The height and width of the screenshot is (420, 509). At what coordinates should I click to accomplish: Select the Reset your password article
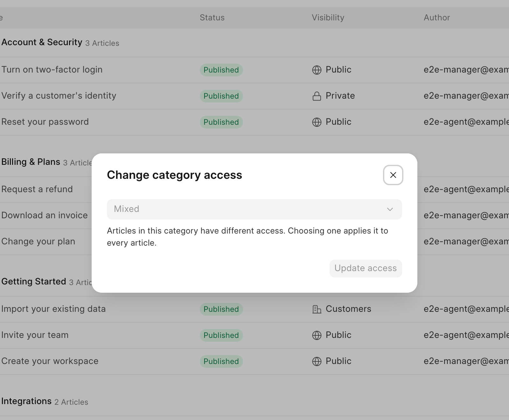pyautogui.click(x=45, y=122)
